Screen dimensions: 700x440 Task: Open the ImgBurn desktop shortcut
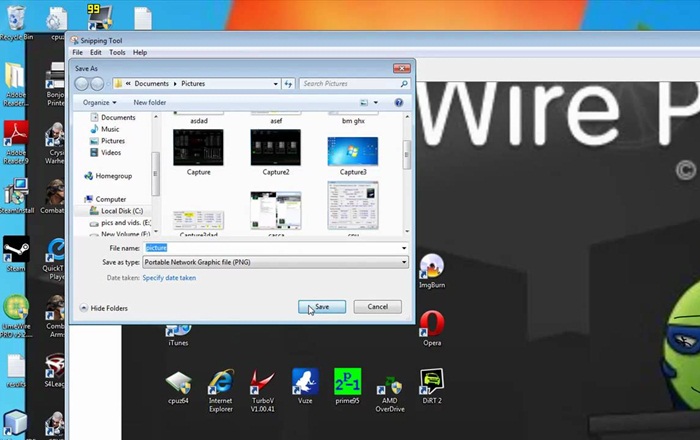pos(432,271)
